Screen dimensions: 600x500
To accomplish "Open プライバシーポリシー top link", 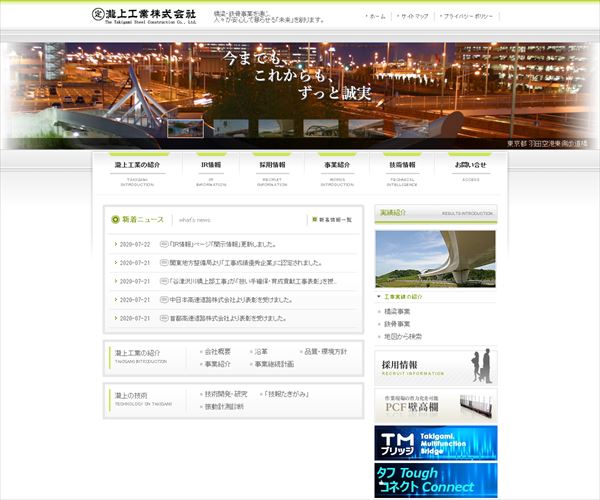I will click(x=468, y=16).
